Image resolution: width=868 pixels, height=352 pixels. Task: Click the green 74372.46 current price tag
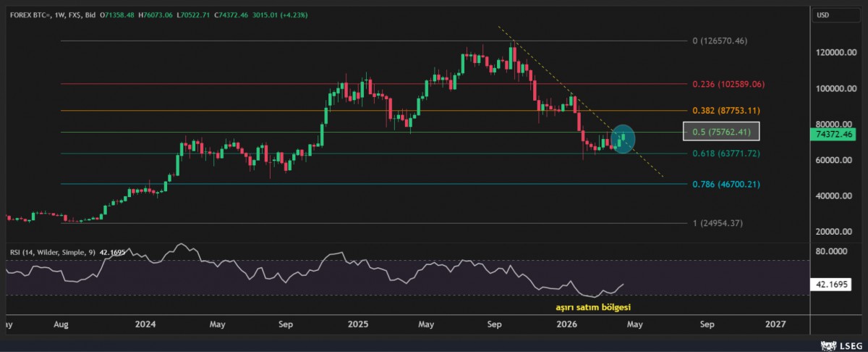tap(834, 135)
